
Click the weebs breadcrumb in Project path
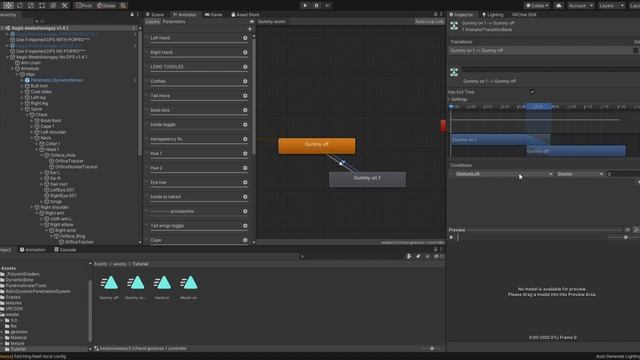[120, 264]
